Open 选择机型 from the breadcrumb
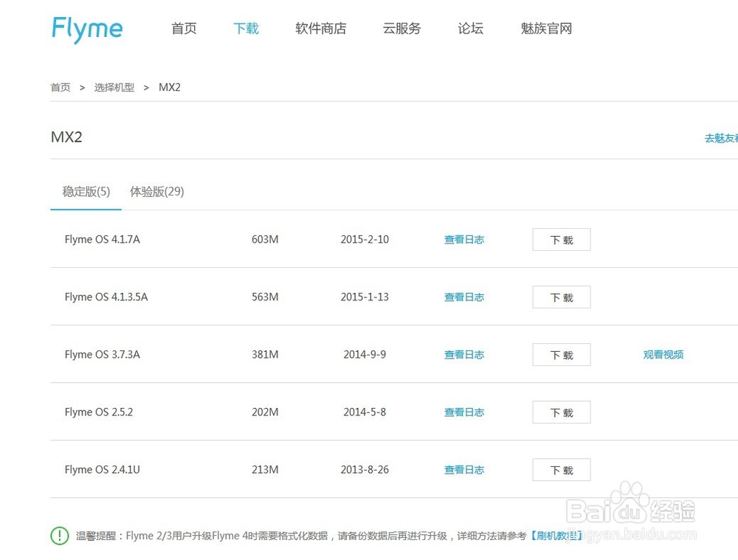This screenshot has height=560, width=738. click(x=114, y=87)
